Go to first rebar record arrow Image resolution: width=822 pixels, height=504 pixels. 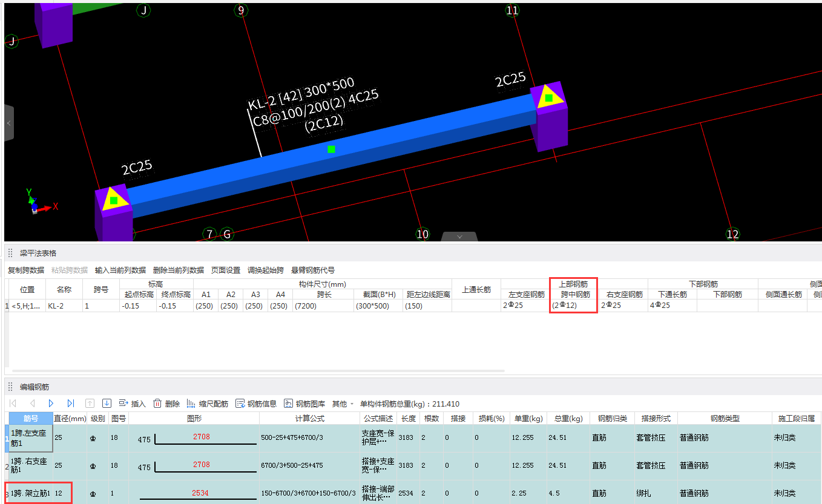click(13, 403)
